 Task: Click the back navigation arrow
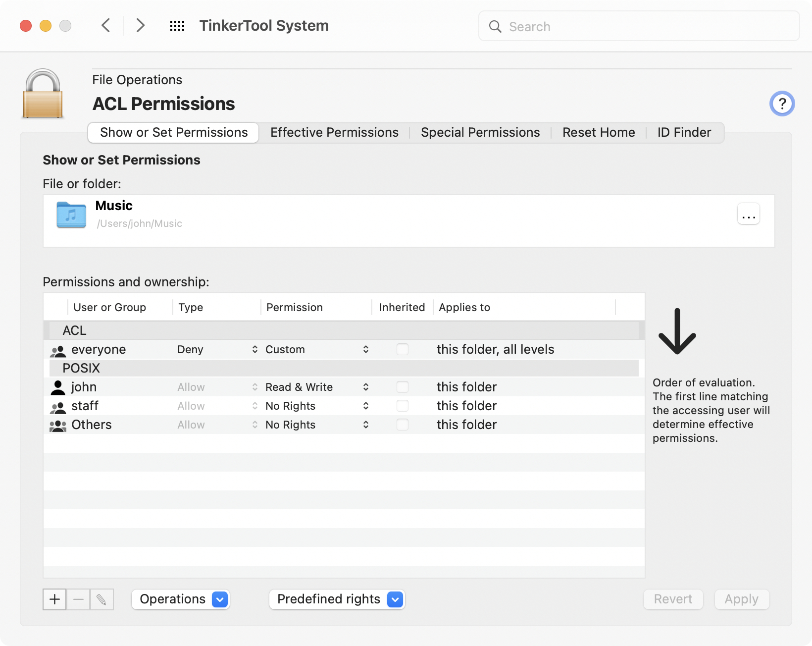(x=105, y=25)
